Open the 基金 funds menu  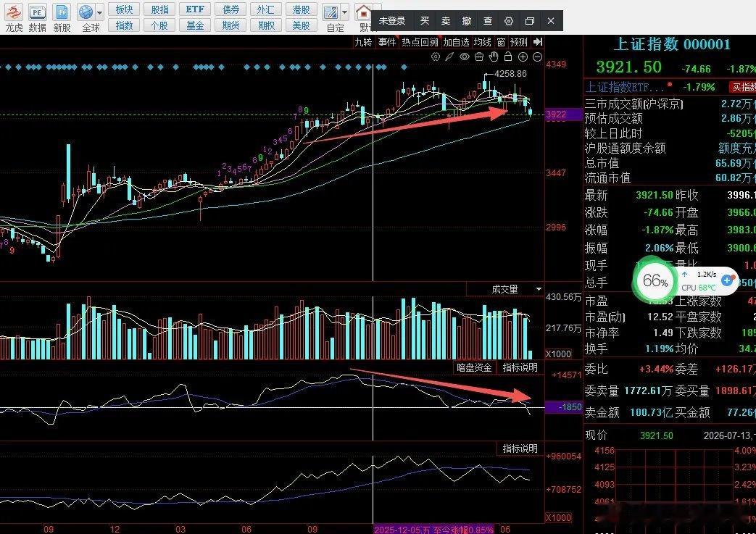coord(195,25)
